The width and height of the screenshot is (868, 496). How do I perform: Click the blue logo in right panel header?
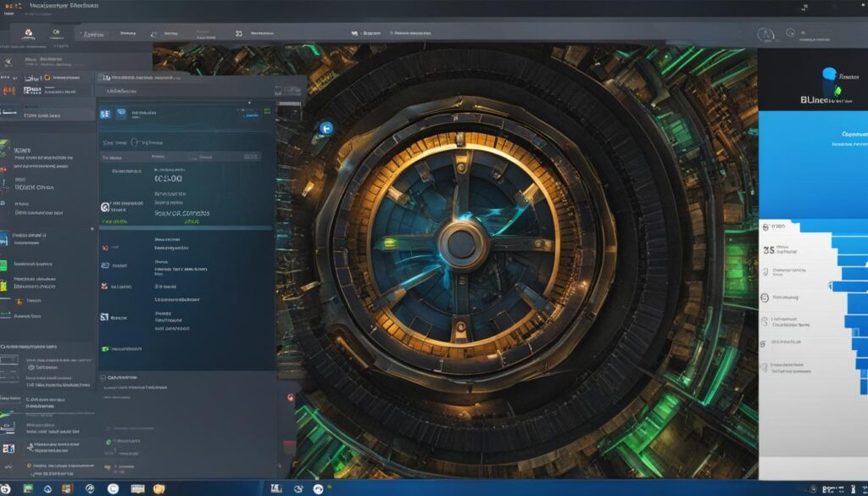tap(829, 74)
